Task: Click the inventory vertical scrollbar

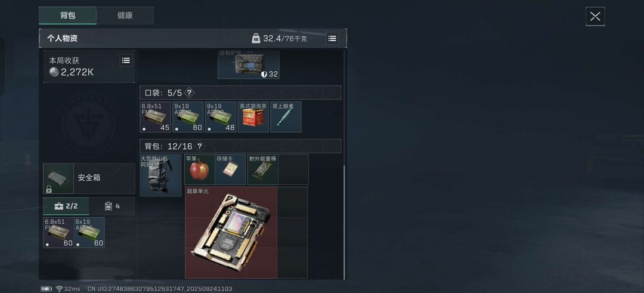Action: pyautogui.click(x=344, y=221)
